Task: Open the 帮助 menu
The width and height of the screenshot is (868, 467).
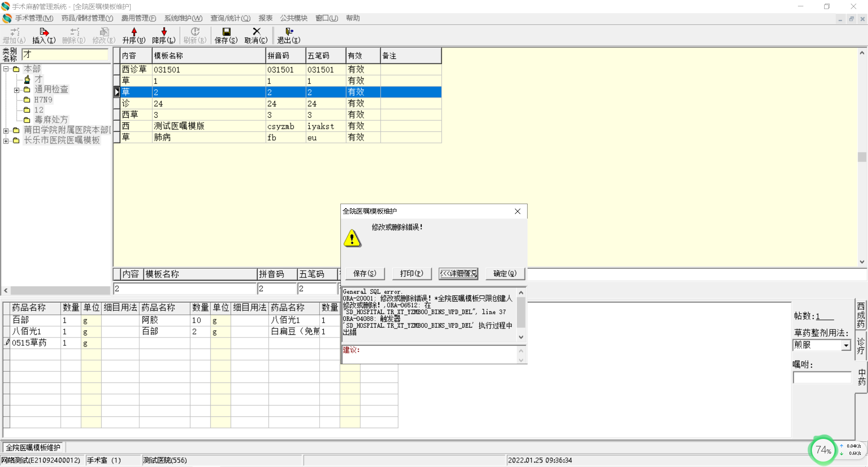Action: point(353,18)
